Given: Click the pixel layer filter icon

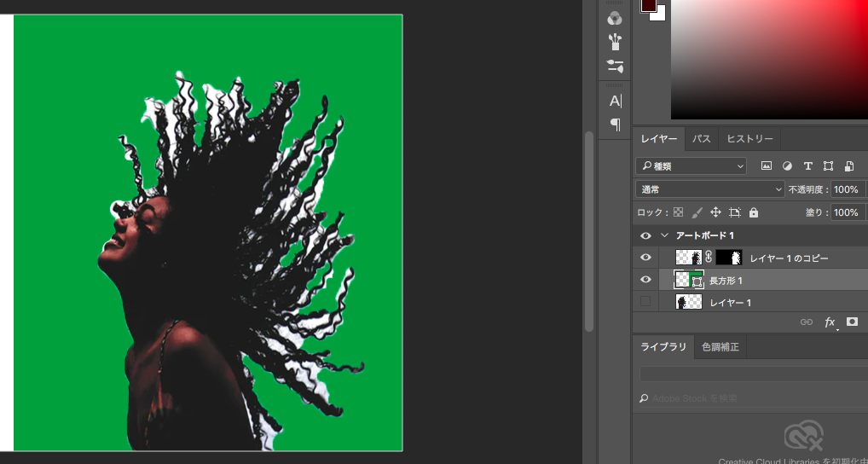Looking at the screenshot, I should [x=766, y=166].
